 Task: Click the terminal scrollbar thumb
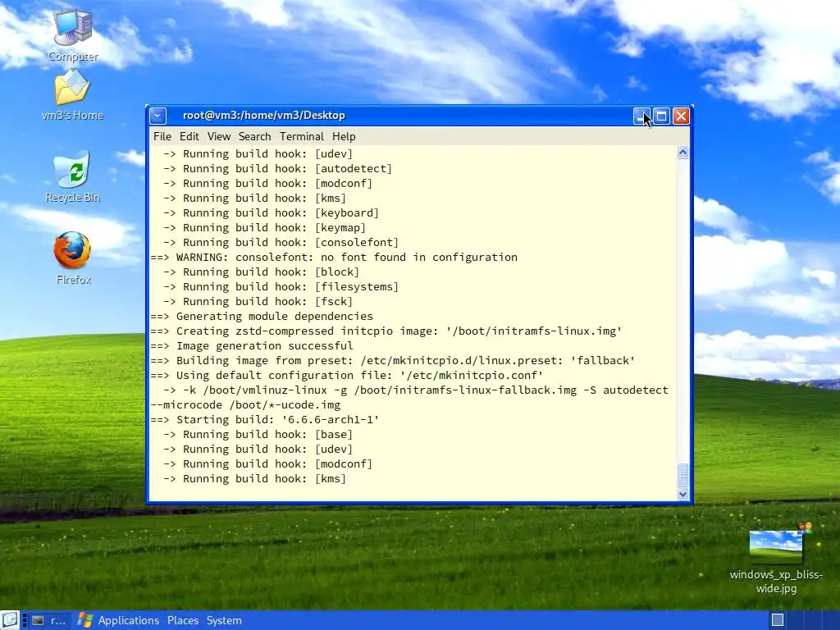point(682,475)
